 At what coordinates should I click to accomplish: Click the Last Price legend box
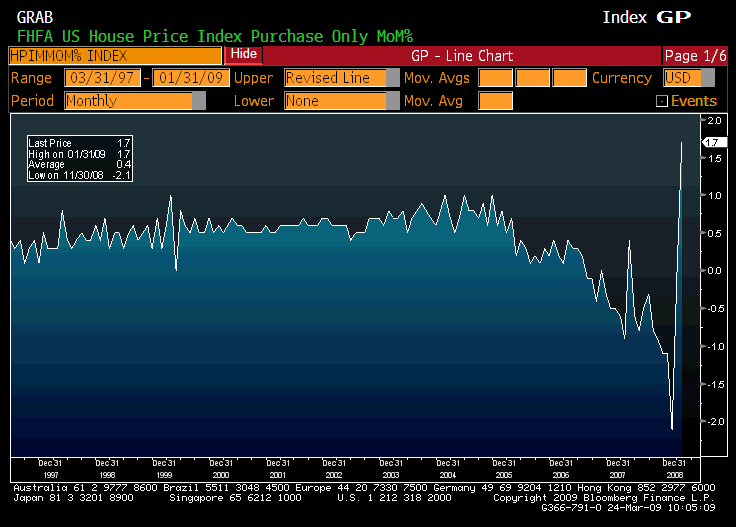(79, 160)
